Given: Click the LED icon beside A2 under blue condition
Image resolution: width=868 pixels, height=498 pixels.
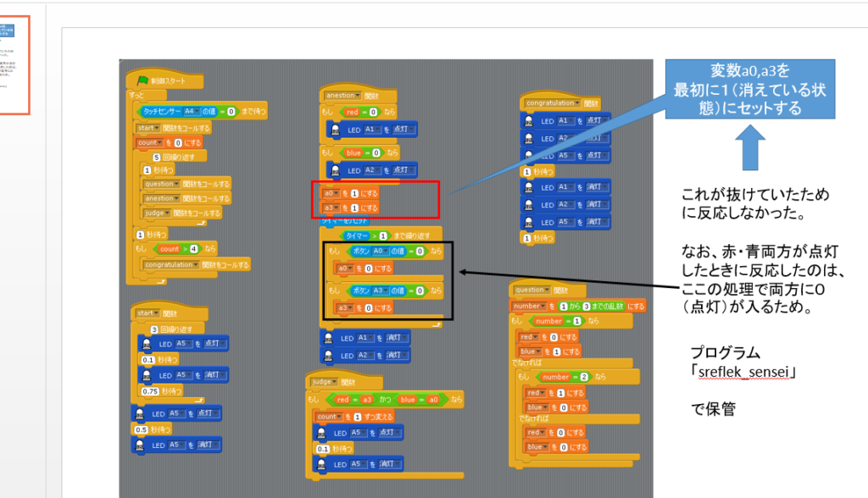Looking at the screenshot, I should (335, 170).
